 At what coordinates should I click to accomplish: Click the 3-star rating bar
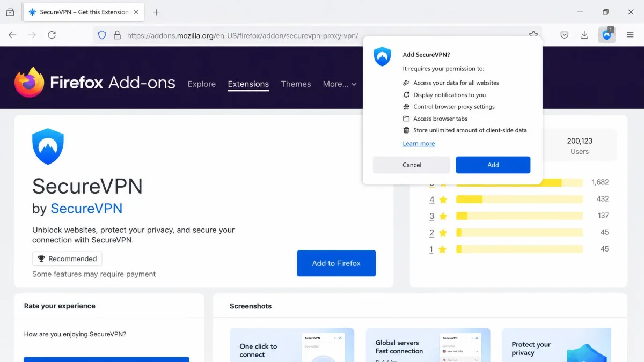pos(519,216)
